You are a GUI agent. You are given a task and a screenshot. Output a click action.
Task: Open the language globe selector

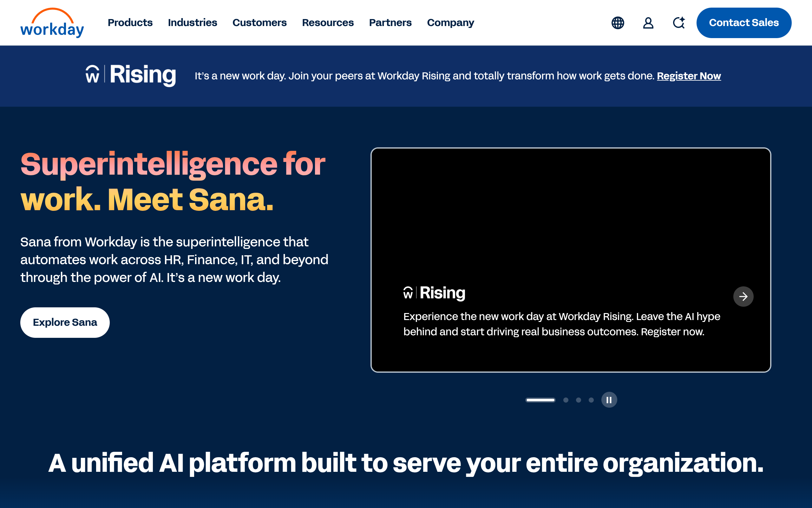click(618, 23)
